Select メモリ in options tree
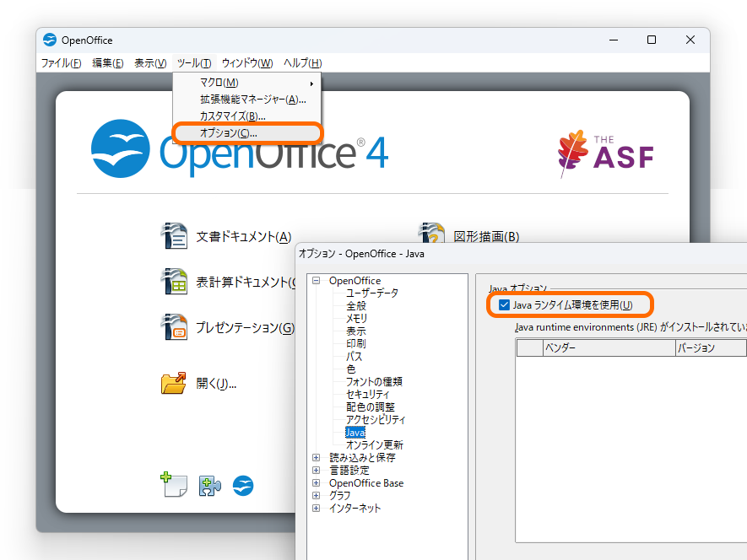The image size is (747, 560). 356,318
